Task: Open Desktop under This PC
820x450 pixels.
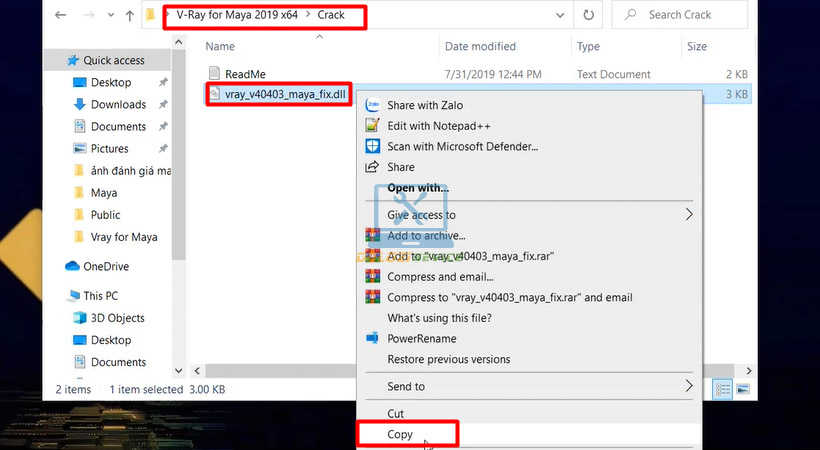Action: (111, 340)
